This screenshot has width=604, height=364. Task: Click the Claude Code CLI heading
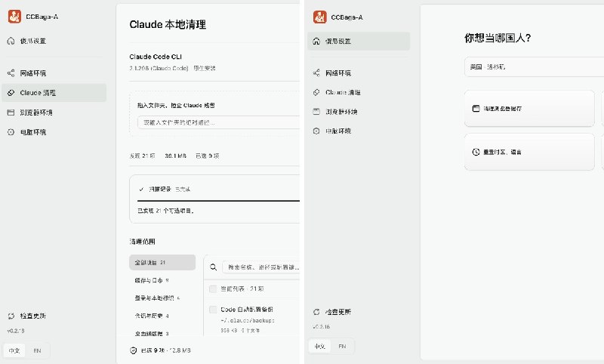156,57
